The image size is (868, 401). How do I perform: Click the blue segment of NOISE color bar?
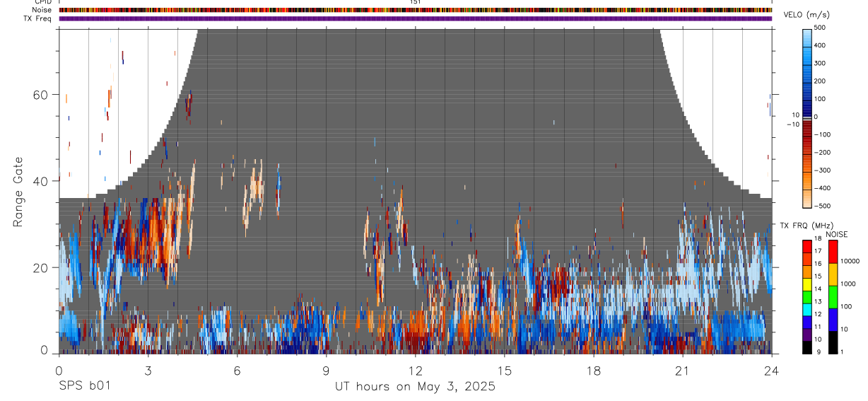(832, 320)
